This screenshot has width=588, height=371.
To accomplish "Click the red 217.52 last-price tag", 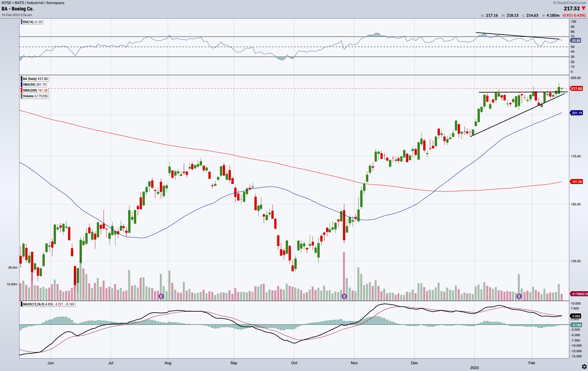I will pos(576,89).
